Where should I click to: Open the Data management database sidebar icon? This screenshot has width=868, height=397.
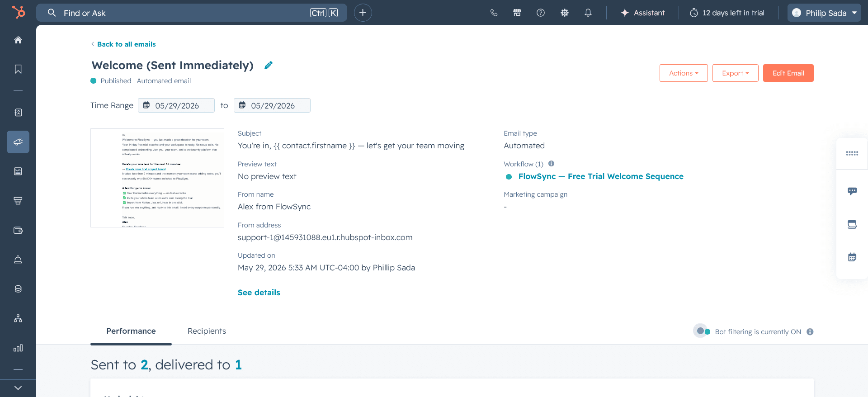[x=18, y=289]
